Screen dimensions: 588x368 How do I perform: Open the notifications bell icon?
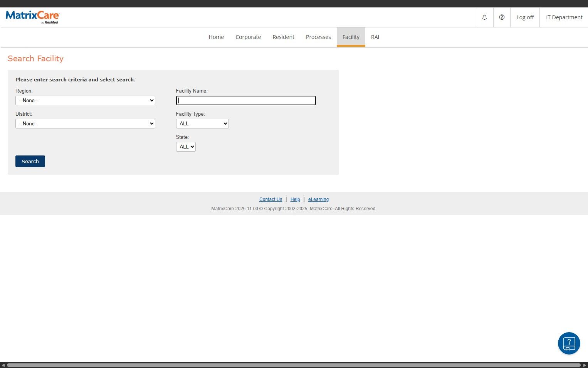(484, 17)
